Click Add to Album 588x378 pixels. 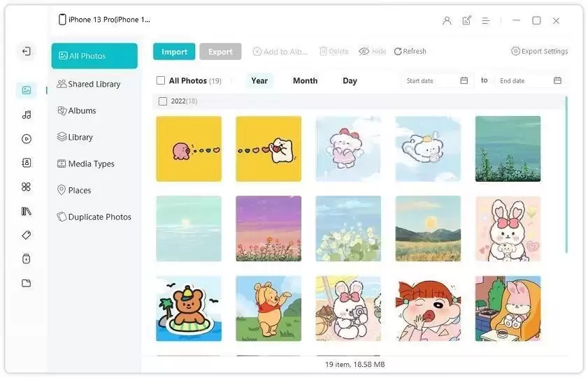280,52
